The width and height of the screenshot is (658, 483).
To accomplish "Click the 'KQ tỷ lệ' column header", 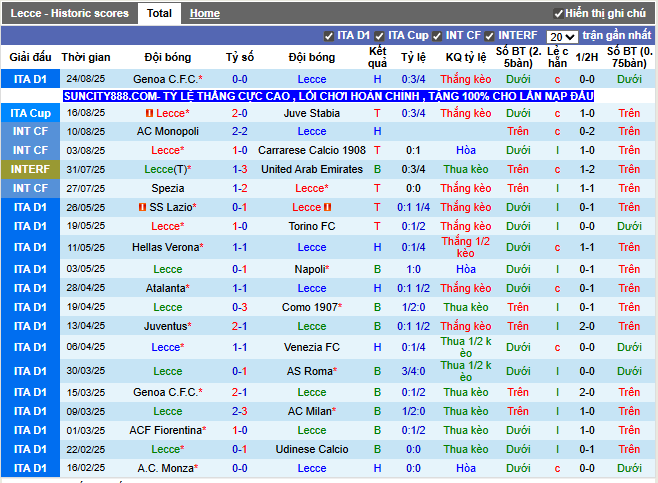I will pos(465,57).
